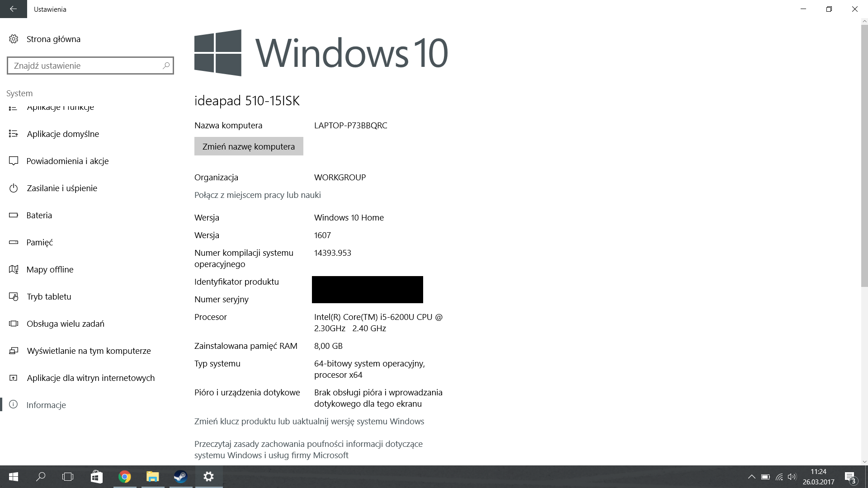Click the Settings gear on the taskbar
Viewport: 868px width, 488px height.
pos(209,477)
